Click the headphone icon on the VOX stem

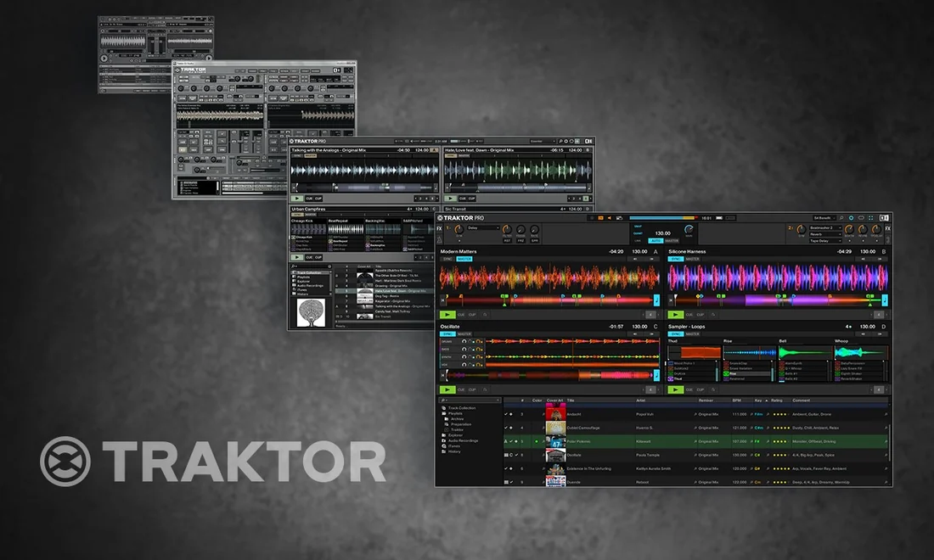[464, 365]
